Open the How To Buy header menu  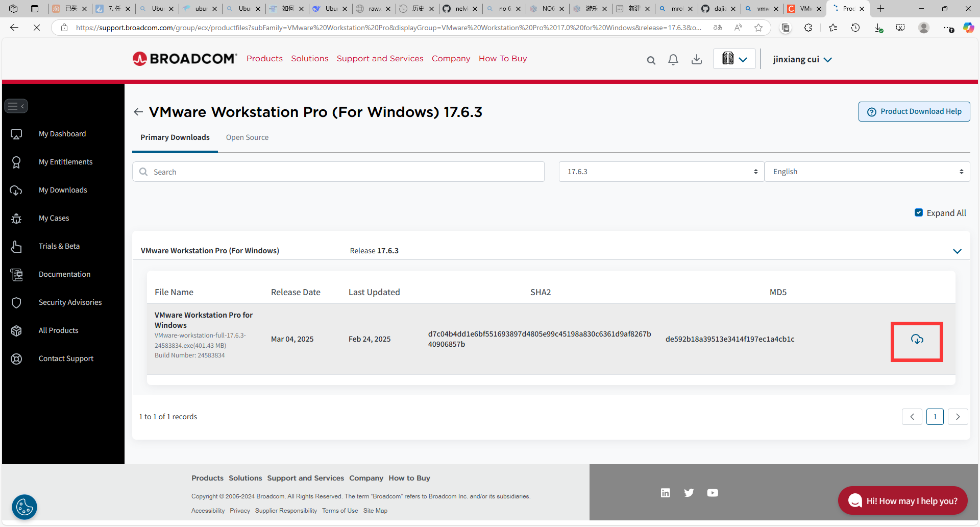coord(503,59)
